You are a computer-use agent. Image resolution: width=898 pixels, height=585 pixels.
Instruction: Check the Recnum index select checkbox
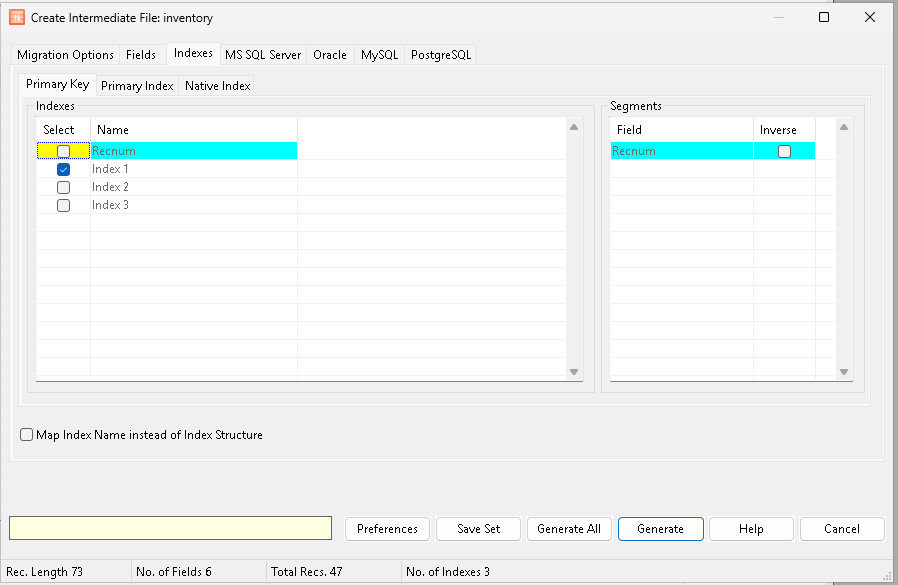point(63,151)
